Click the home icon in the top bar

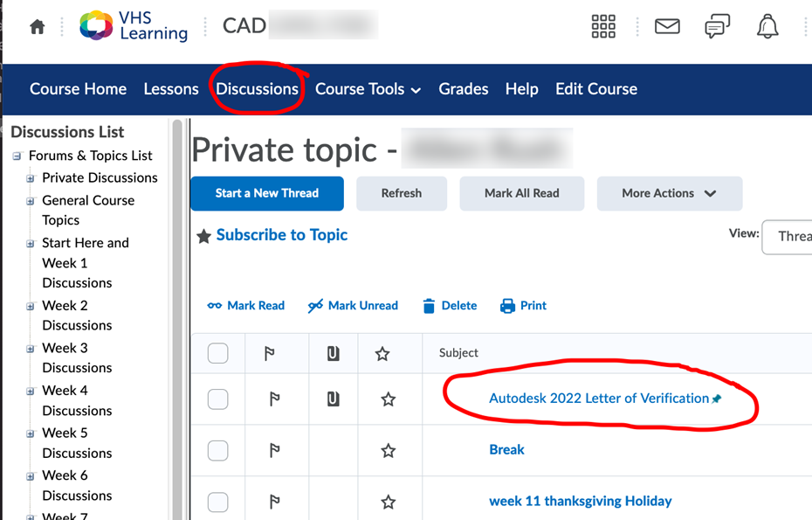point(35,26)
